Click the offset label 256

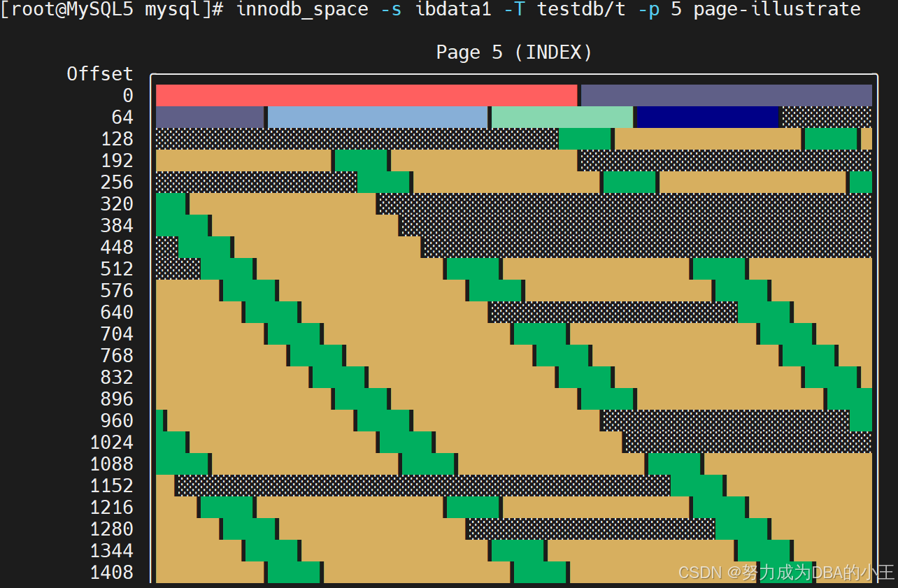point(117,182)
